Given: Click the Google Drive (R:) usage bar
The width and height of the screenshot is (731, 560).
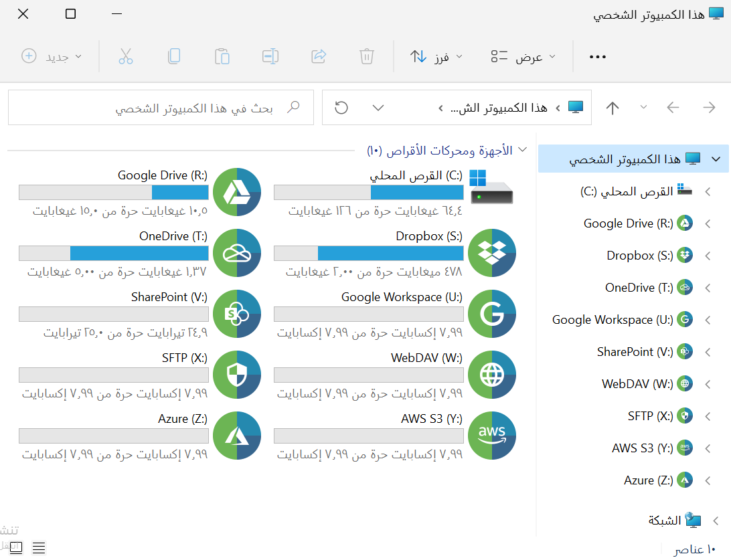Looking at the screenshot, I should point(114,193).
